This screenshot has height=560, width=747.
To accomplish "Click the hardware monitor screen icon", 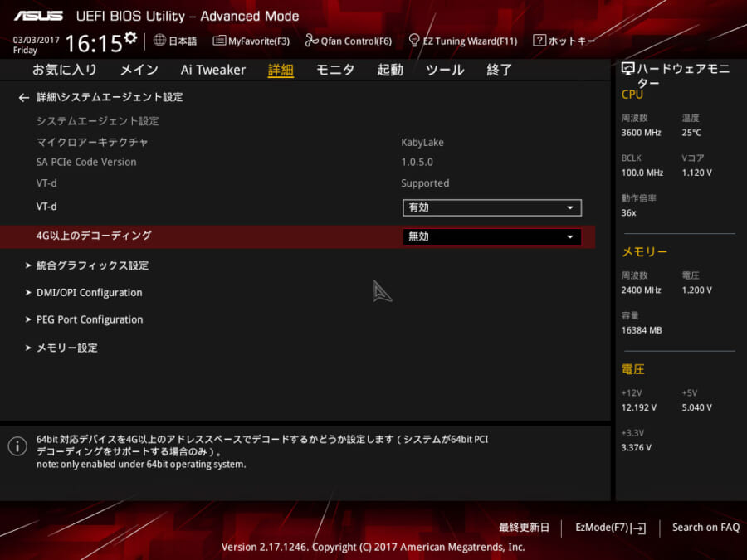I will 628,69.
